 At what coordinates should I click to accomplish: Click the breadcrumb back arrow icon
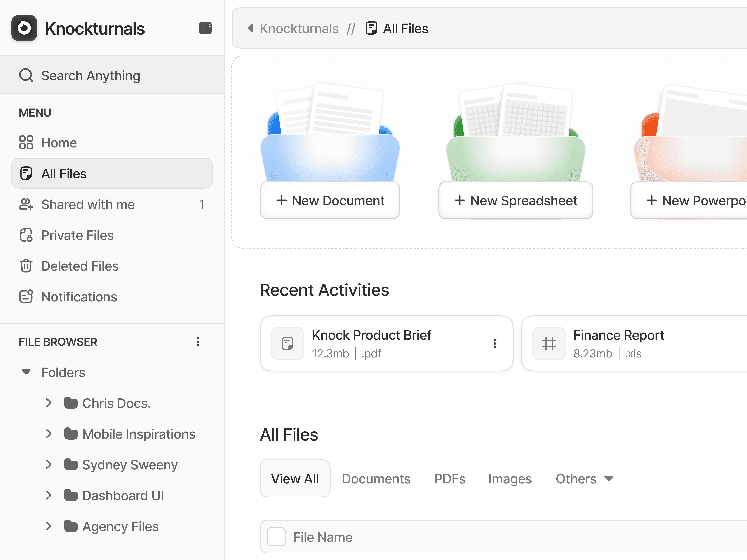pos(250,28)
